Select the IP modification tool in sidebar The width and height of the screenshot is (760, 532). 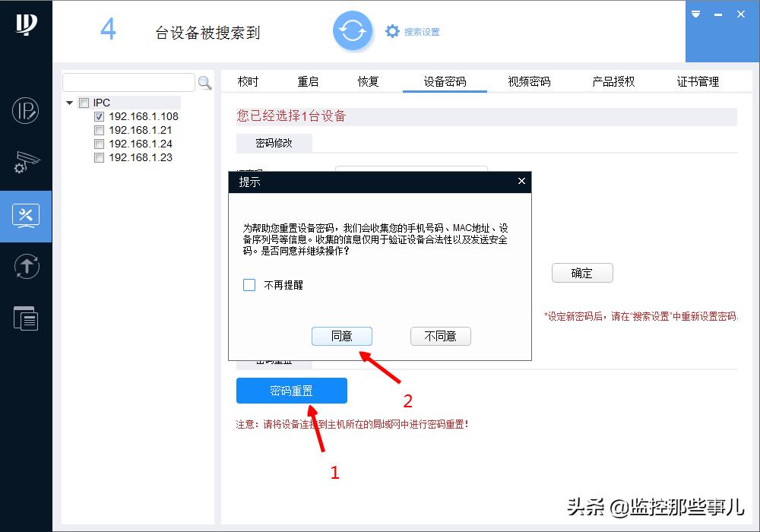click(x=25, y=109)
